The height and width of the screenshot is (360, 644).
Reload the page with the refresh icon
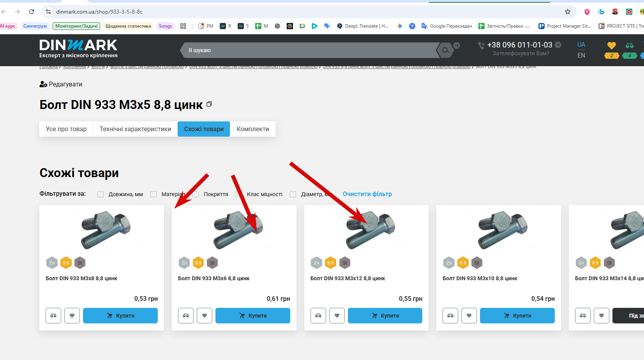[32, 12]
